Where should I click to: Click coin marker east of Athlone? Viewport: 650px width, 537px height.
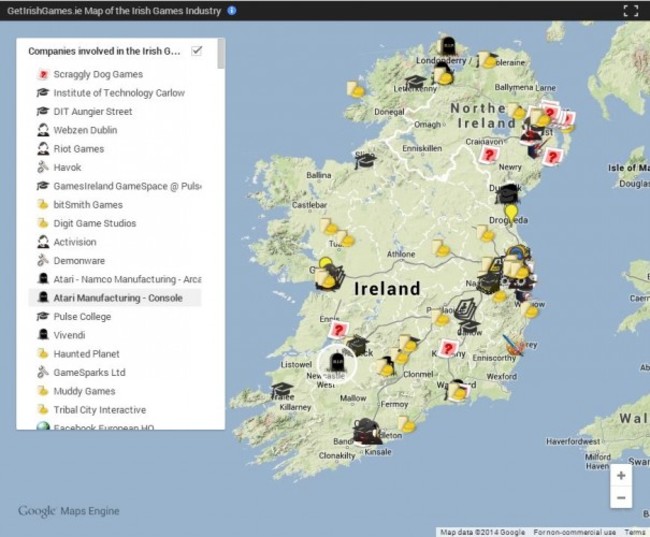coord(441,248)
